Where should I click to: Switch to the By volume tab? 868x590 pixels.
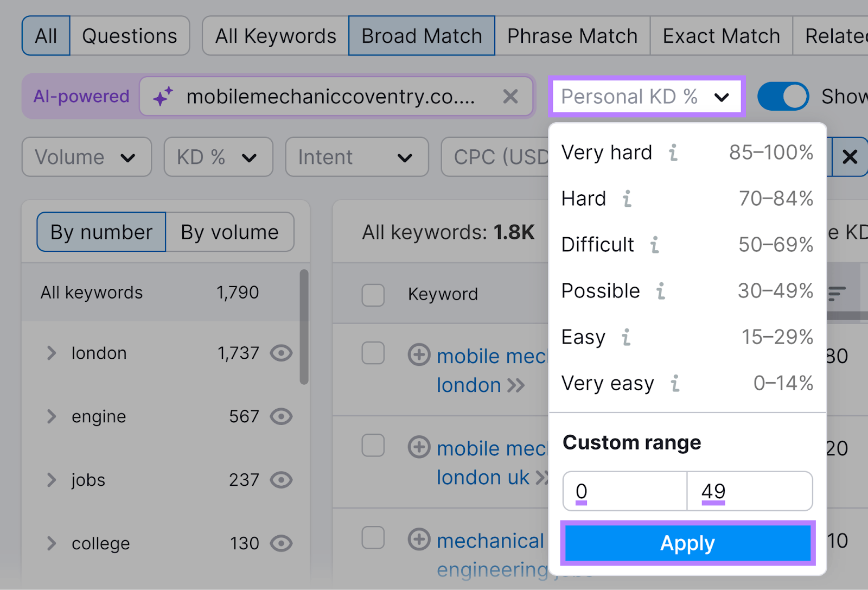coord(229,232)
